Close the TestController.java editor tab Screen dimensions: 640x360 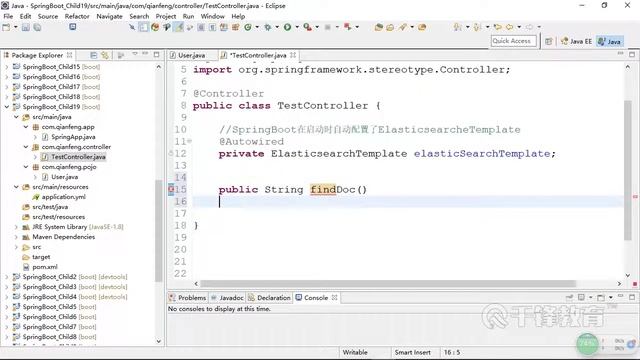(x=293, y=55)
